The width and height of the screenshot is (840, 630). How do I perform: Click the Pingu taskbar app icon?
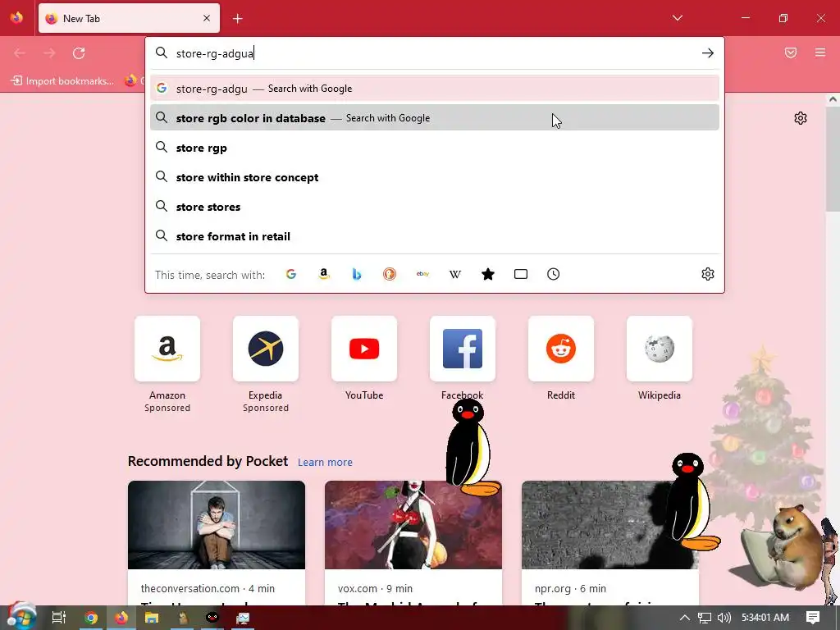coord(212,618)
